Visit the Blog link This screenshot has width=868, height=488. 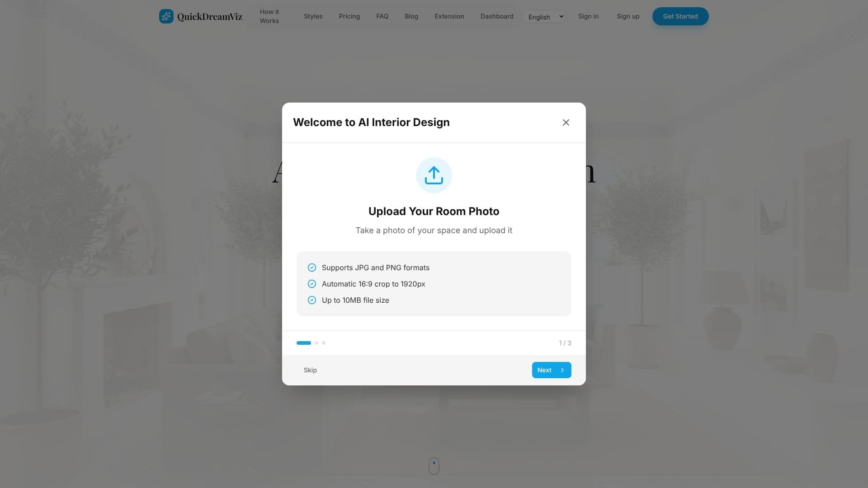pos(411,16)
